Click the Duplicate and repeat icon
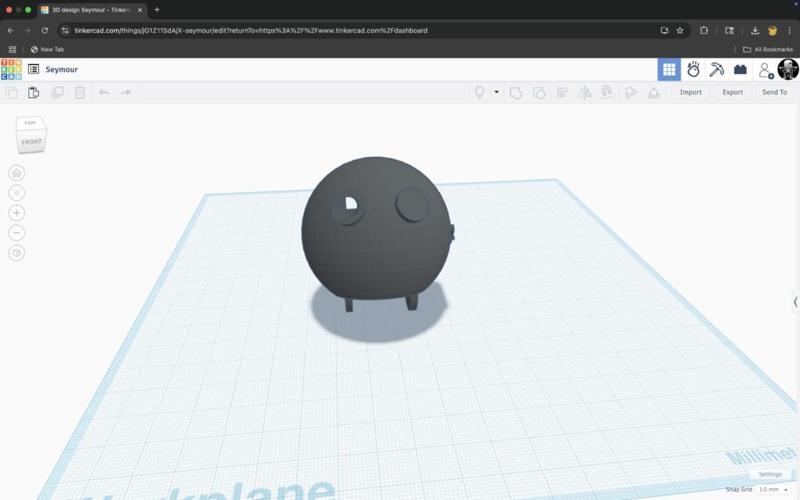This screenshot has height=500, width=800. click(58, 92)
